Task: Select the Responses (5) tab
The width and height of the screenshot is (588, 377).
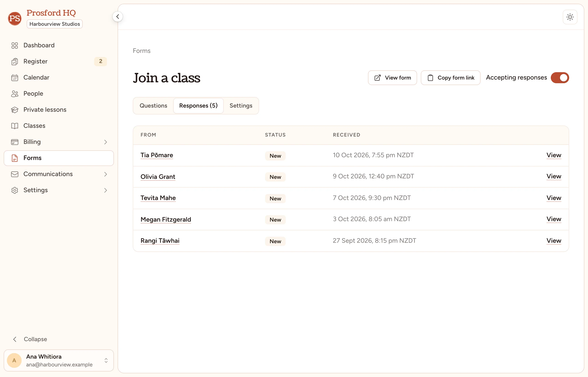Action: click(x=198, y=106)
